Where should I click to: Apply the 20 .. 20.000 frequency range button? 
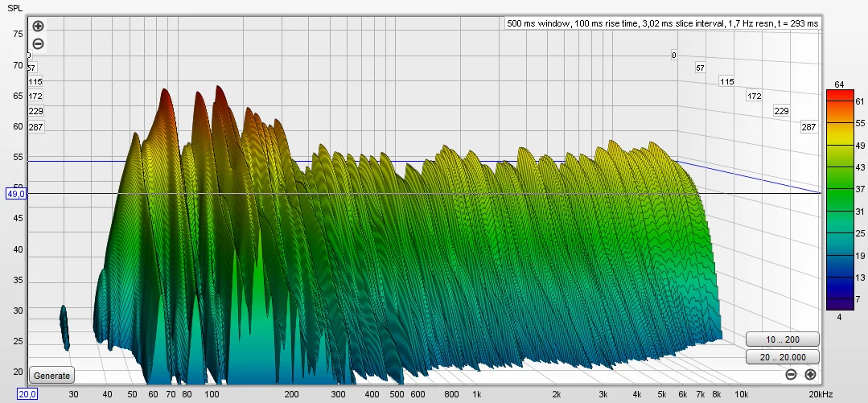[782, 357]
